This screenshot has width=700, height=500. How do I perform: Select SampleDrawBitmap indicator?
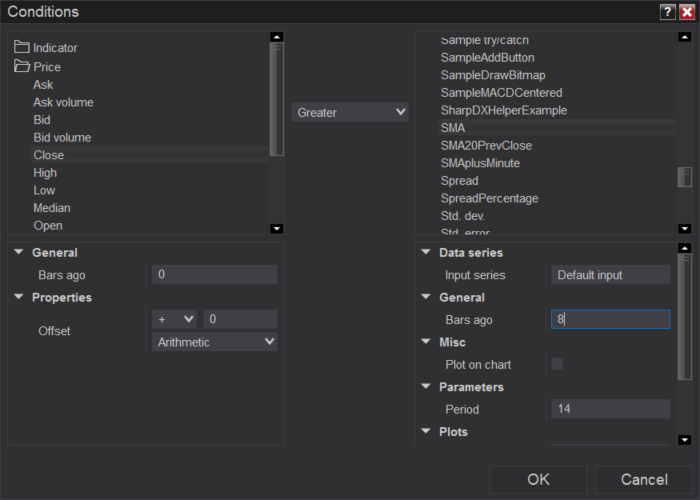coord(493,75)
